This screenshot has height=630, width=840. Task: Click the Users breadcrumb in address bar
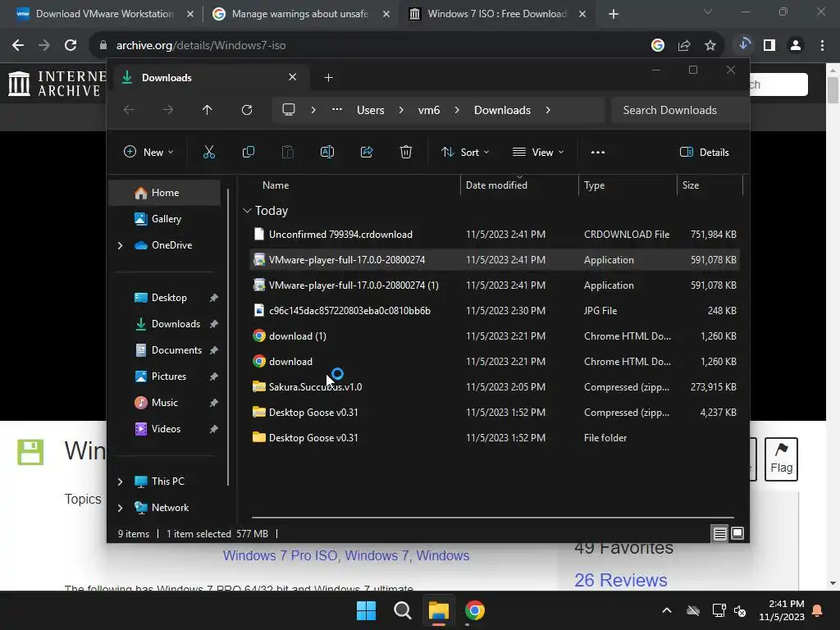click(370, 110)
